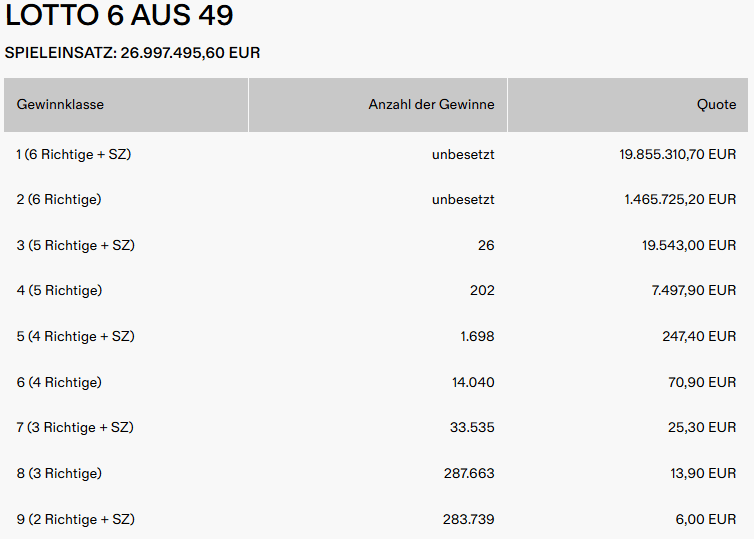Click the winner count 33.535
The height and width of the screenshot is (539, 754).
tap(472, 428)
